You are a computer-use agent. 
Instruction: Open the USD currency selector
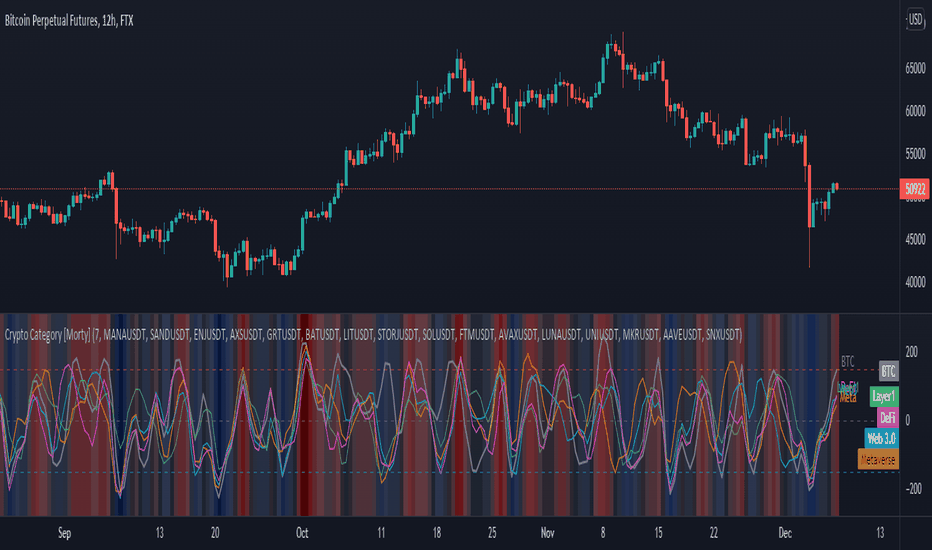pyautogui.click(x=915, y=20)
